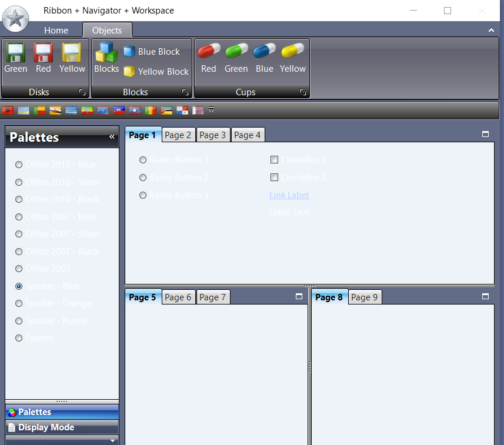
Task: Open the flag toolbar overflow dropdown
Action: pyautogui.click(x=211, y=109)
